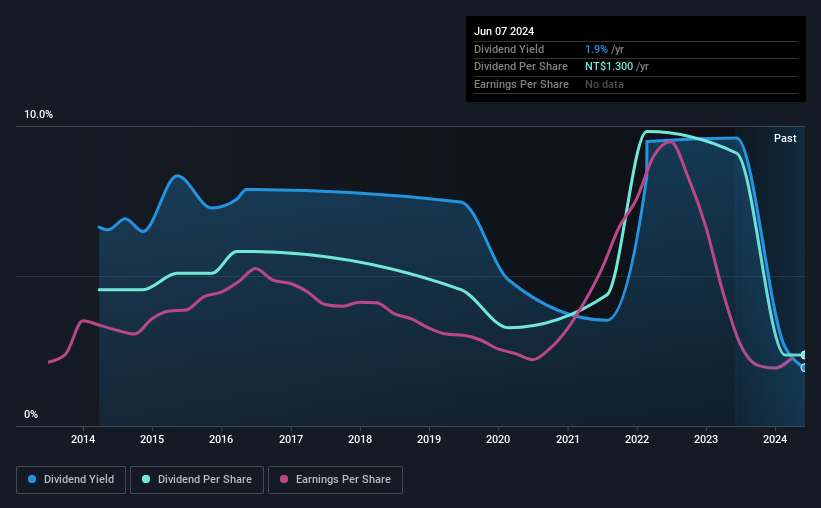Viewport: 821px width, 508px height.
Task: Click the 10.0% y-axis label
Action: (38, 114)
